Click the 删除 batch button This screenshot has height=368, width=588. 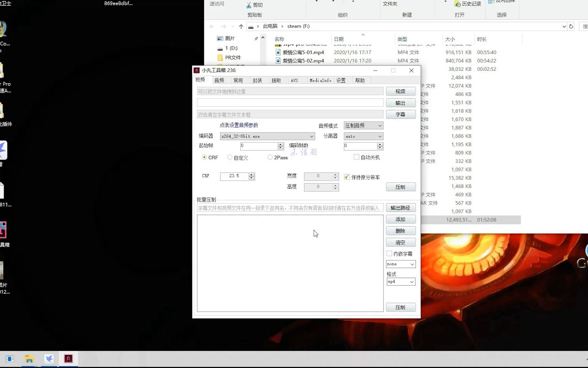click(x=401, y=231)
